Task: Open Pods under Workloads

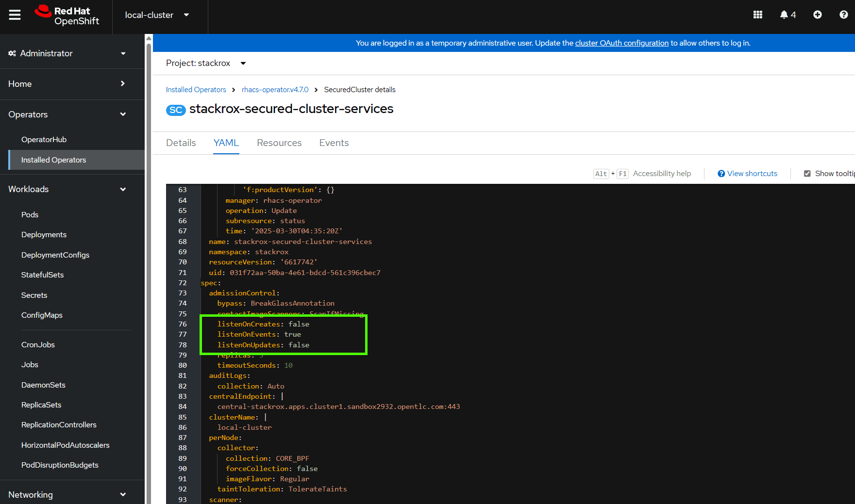Action: click(30, 215)
